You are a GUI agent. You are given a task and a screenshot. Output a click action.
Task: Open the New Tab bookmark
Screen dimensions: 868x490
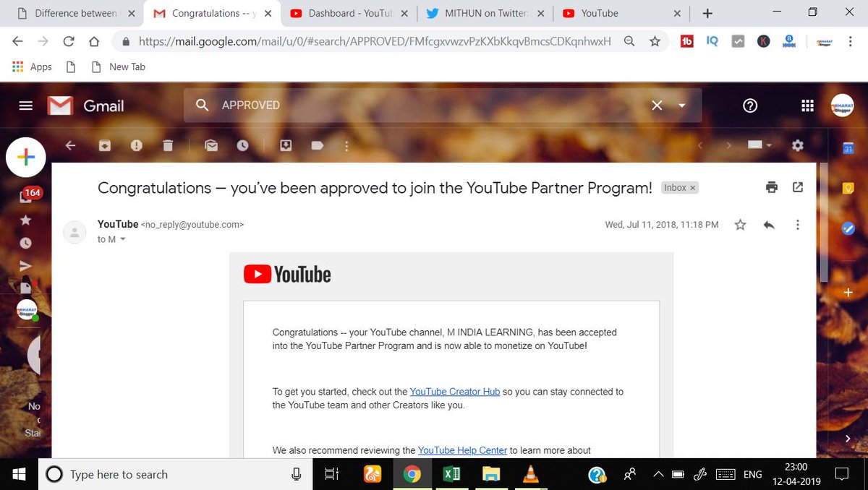118,66
